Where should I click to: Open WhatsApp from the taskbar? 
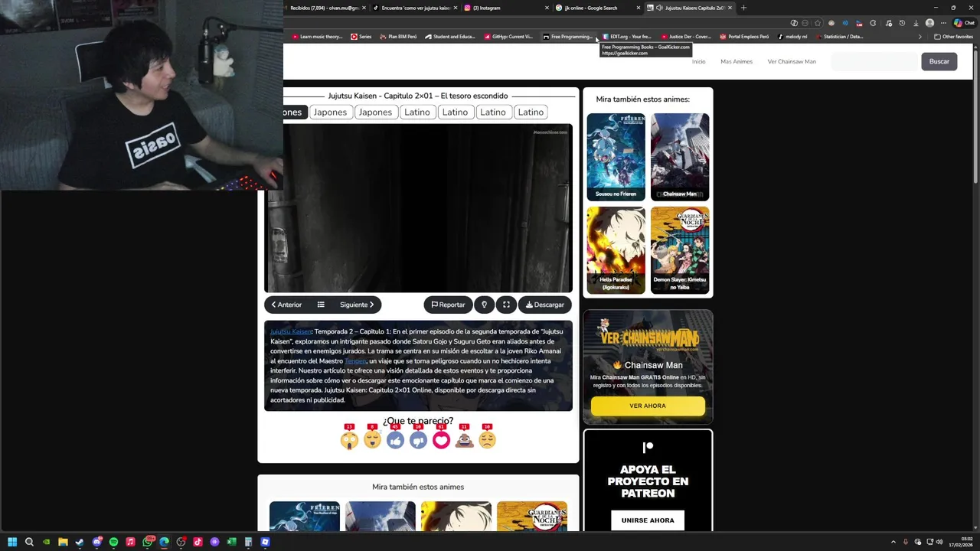pos(148,542)
